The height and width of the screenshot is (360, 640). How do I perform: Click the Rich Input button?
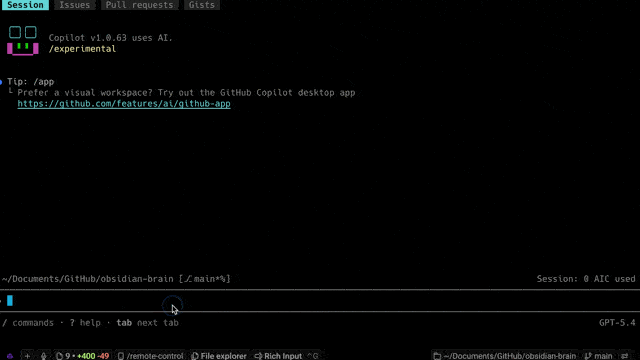286,356
